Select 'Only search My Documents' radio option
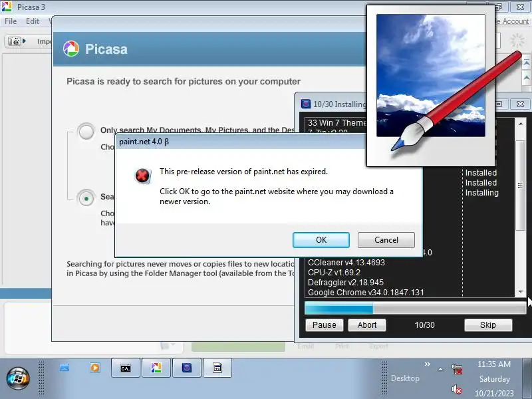 coord(86,131)
